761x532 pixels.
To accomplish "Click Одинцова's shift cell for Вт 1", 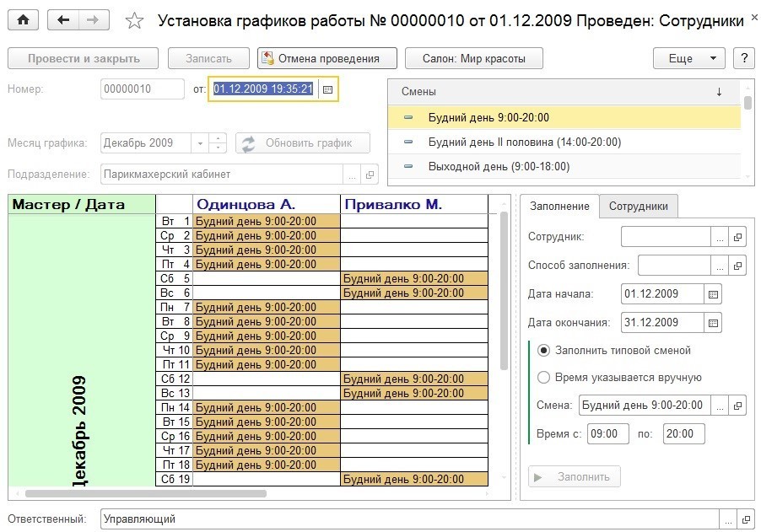I will 267,222.
